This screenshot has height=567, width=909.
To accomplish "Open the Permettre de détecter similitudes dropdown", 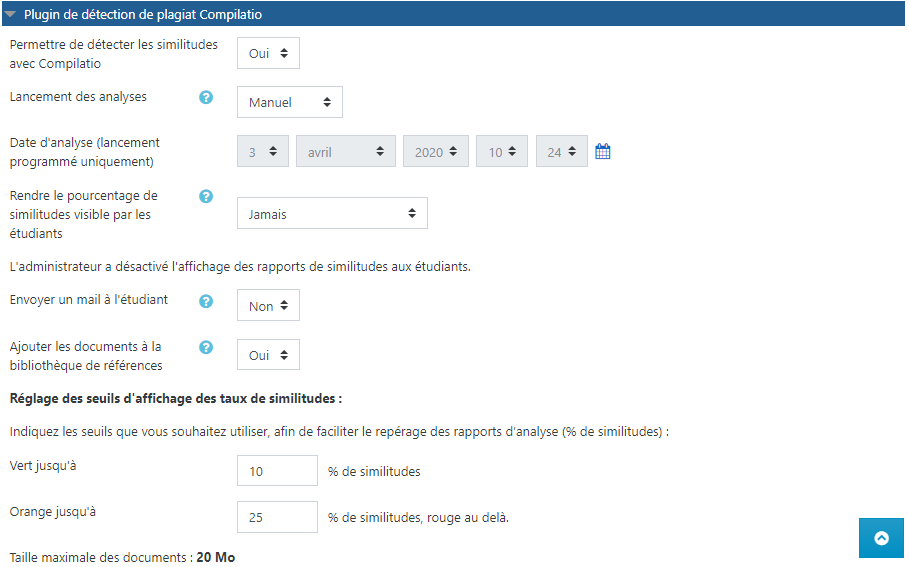I will [268, 54].
